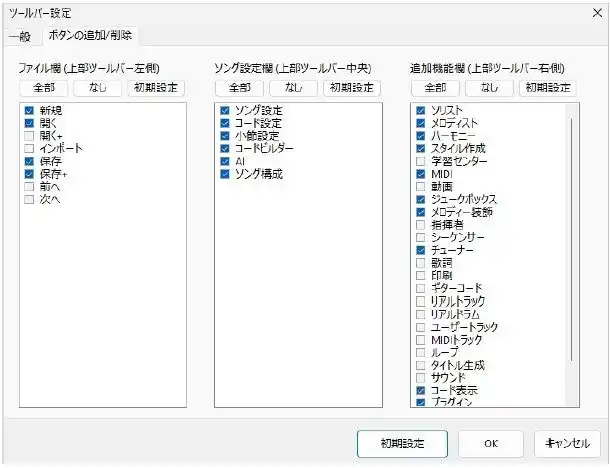Check the 次へ checkbox
Viewport: 610px width, 468px height.
point(29,199)
